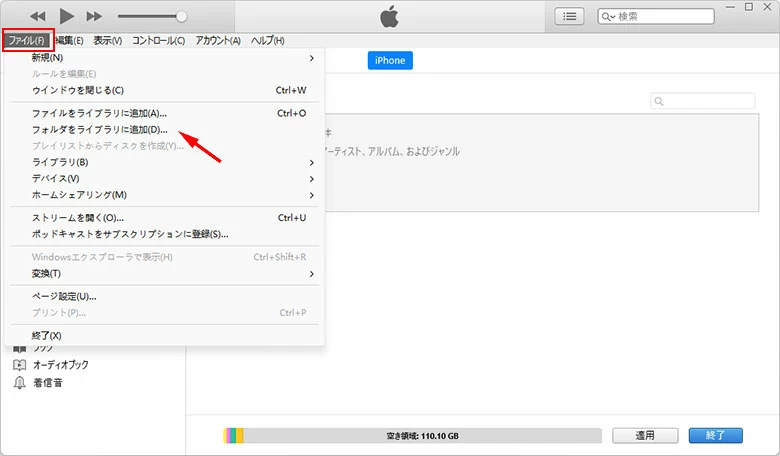Click the content search field on right
Screen dimensions: 780x456
coord(705,101)
